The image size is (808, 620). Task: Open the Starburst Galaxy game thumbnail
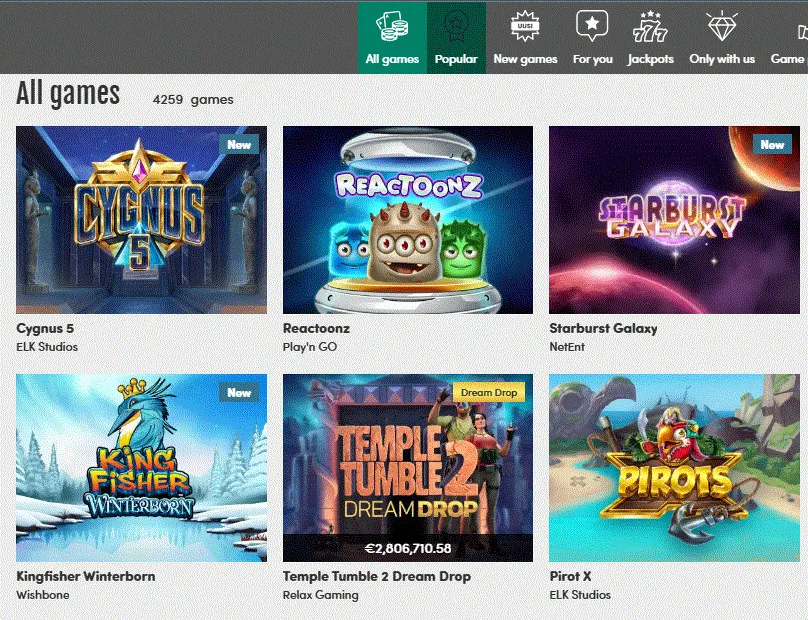click(674, 220)
